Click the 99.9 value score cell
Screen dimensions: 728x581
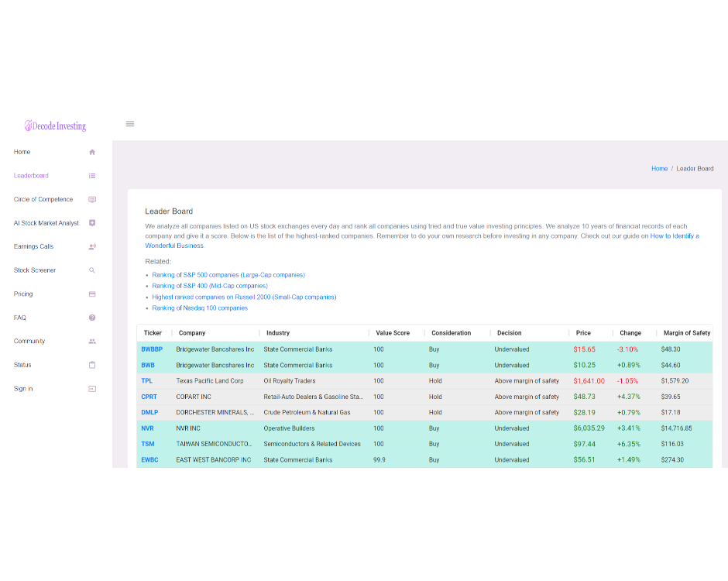[379, 460]
